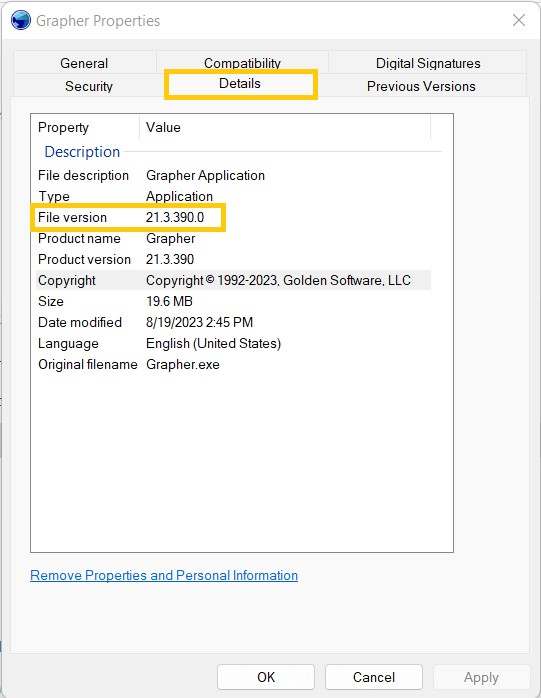Close the Grapher Properties dialog
The image size is (541, 698).
coord(519,20)
